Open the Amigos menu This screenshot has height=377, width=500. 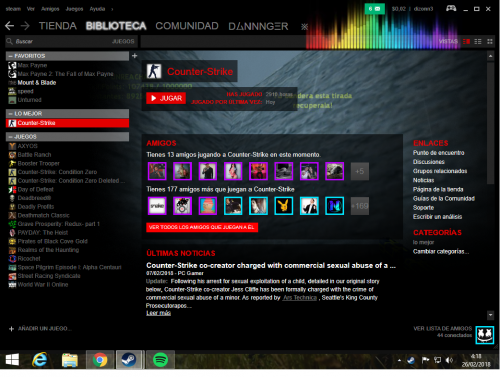50,9
